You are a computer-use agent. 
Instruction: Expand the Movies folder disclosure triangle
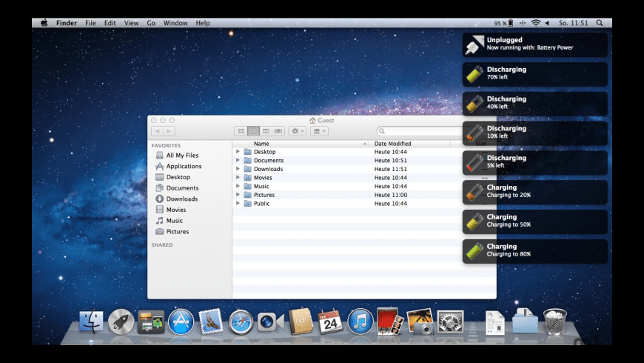(x=238, y=178)
